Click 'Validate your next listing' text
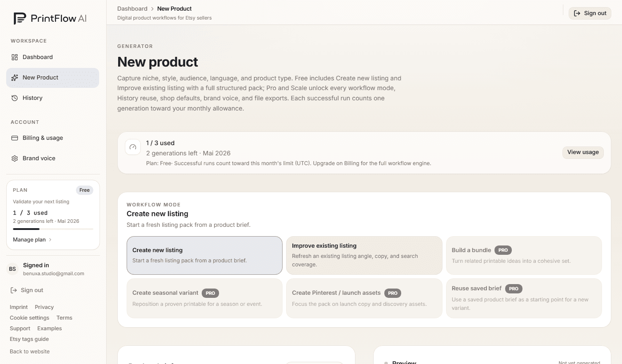This screenshot has height=364, width=622. tap(41, 202)
